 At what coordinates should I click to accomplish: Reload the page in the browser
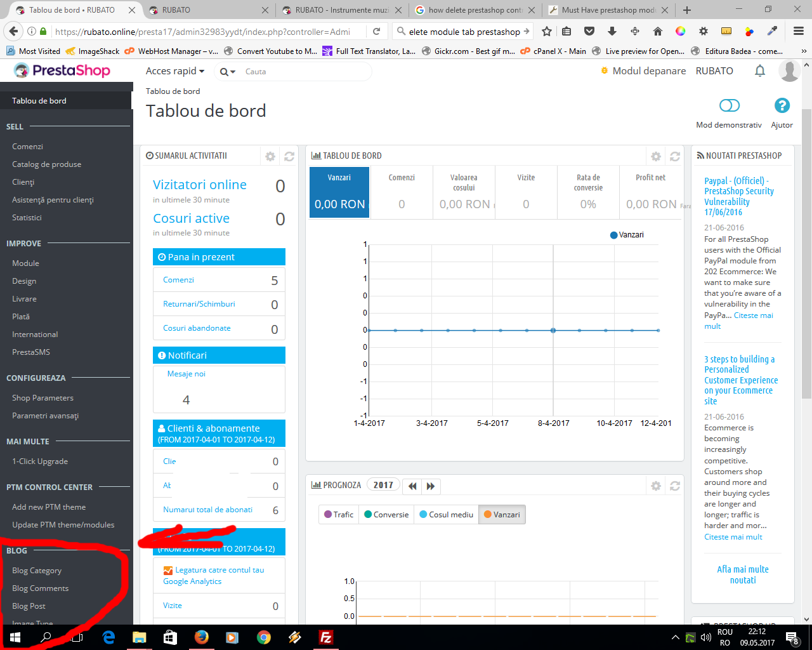pos(376,31)
